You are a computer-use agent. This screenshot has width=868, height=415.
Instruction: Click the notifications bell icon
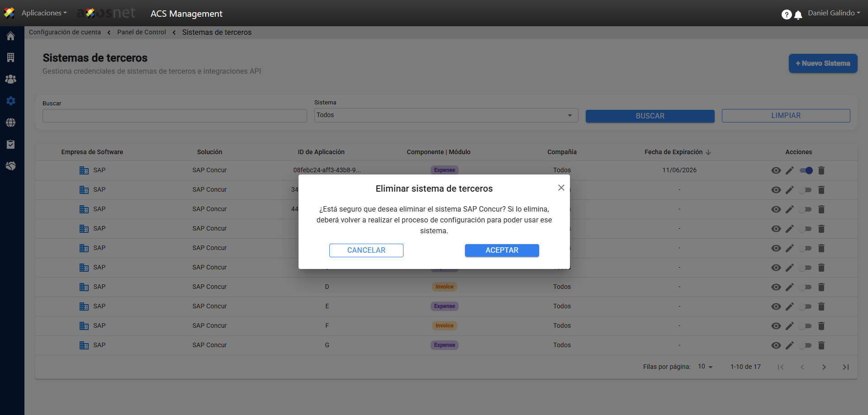coord(798,15)
